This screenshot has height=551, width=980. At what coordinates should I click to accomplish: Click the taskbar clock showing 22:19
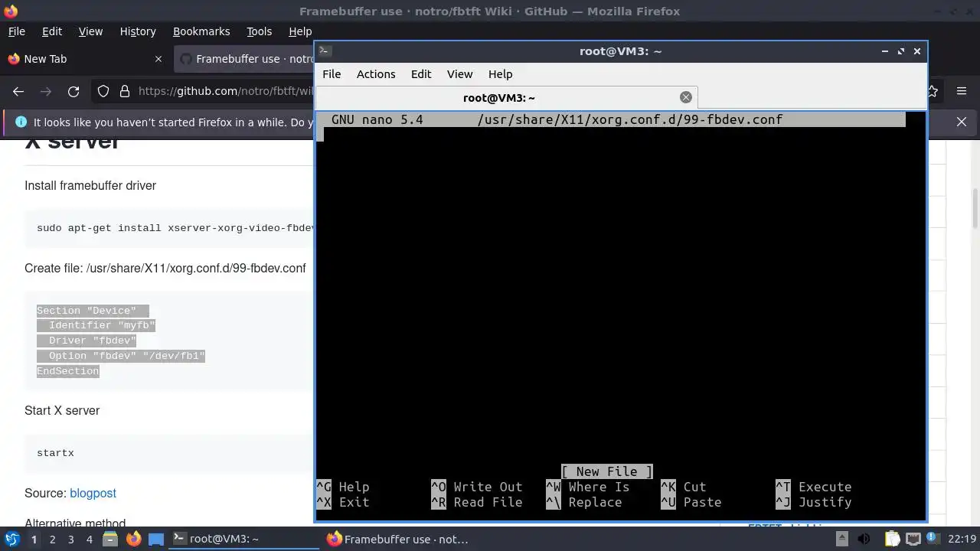tap(962, 539)
